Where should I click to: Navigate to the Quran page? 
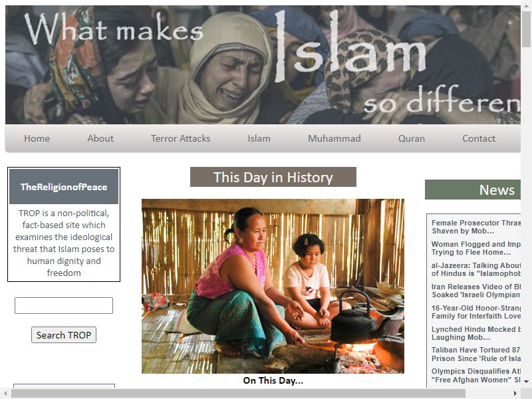pos(412,138)
